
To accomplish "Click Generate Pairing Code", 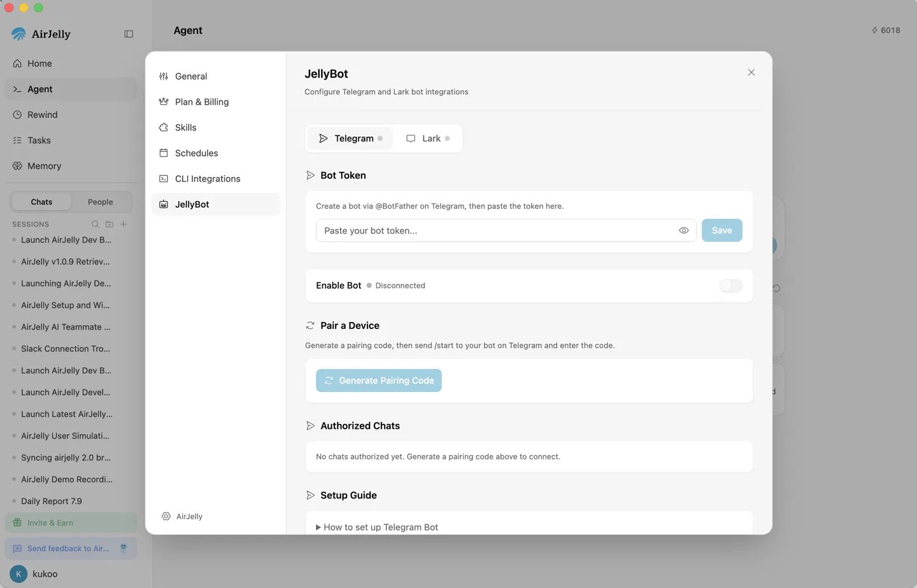I will [379, 381].
